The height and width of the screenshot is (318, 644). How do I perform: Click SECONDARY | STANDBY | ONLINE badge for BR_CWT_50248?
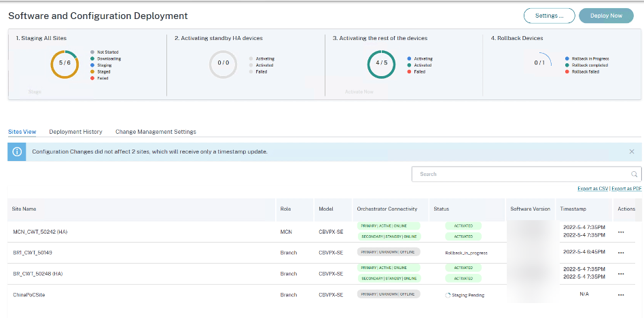pos(389,278)
